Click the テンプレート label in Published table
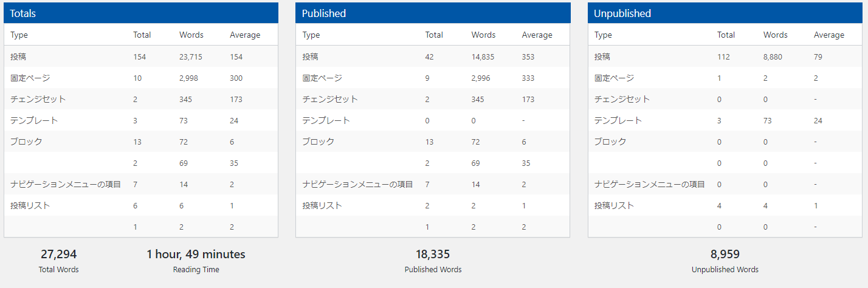The height and width of the screenshot is (288, 868). (x=326, y=120)
